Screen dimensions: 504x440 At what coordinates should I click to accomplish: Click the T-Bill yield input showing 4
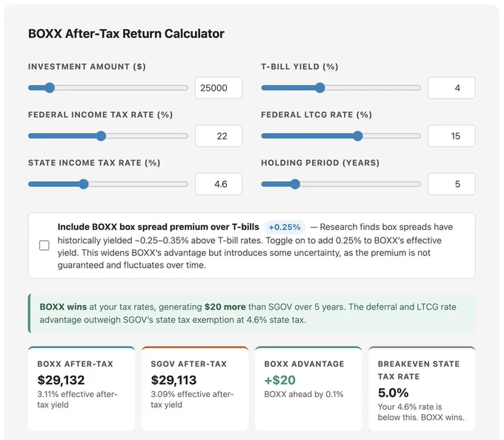click(451, 88)
